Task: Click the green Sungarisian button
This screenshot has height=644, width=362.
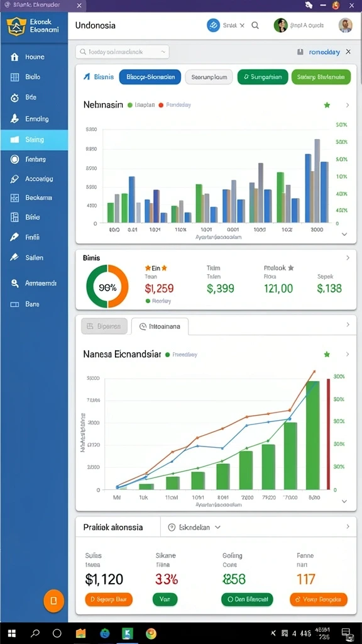Action: pyautogui.click(x=263, y=77)
